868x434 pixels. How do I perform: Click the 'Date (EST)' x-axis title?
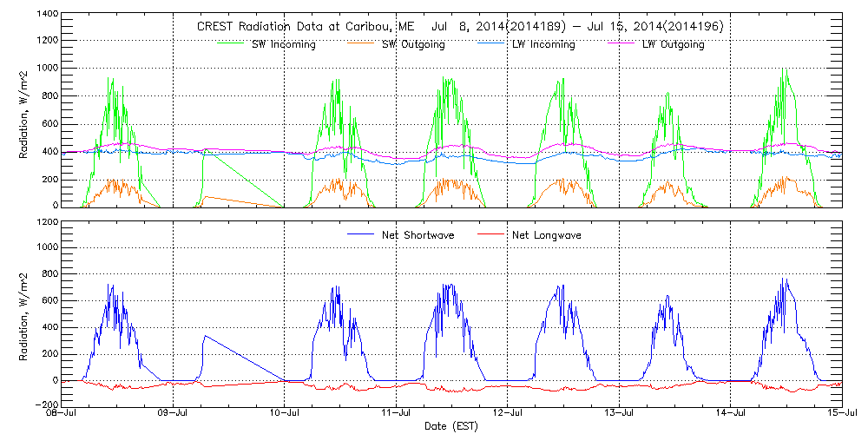[452, 426]
